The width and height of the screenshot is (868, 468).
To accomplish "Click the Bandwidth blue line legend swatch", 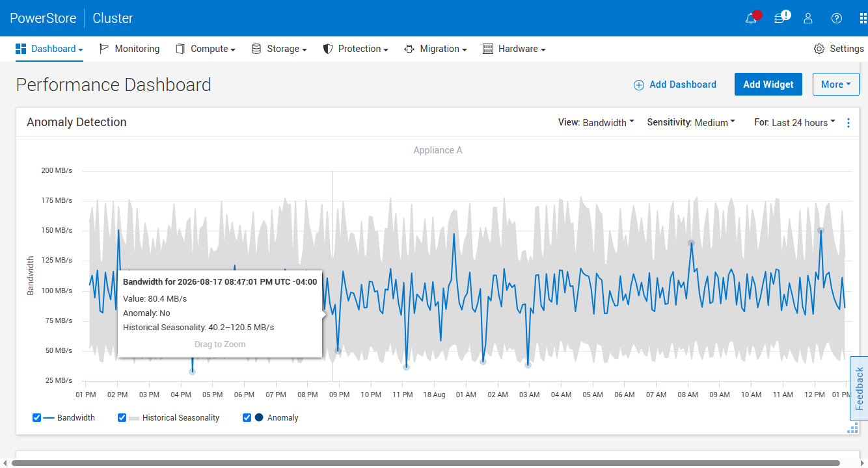I will (49, 418).
